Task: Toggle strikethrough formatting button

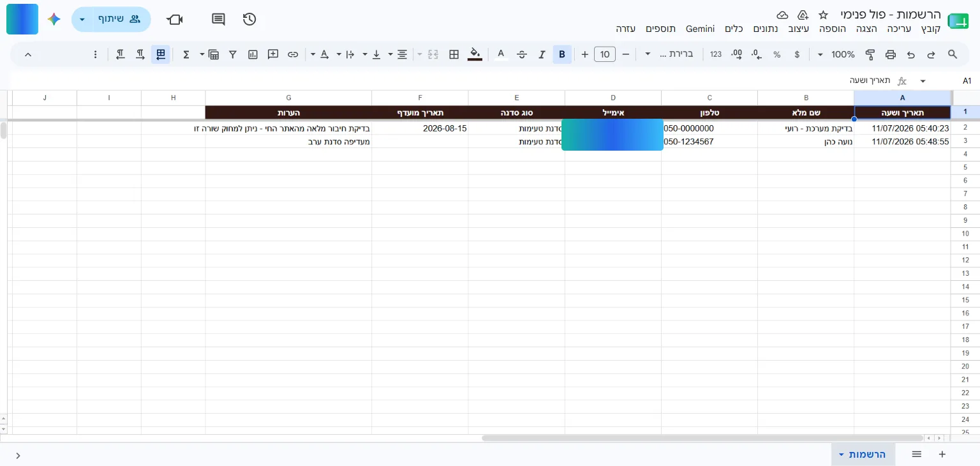Action: (x=522, y=55)
